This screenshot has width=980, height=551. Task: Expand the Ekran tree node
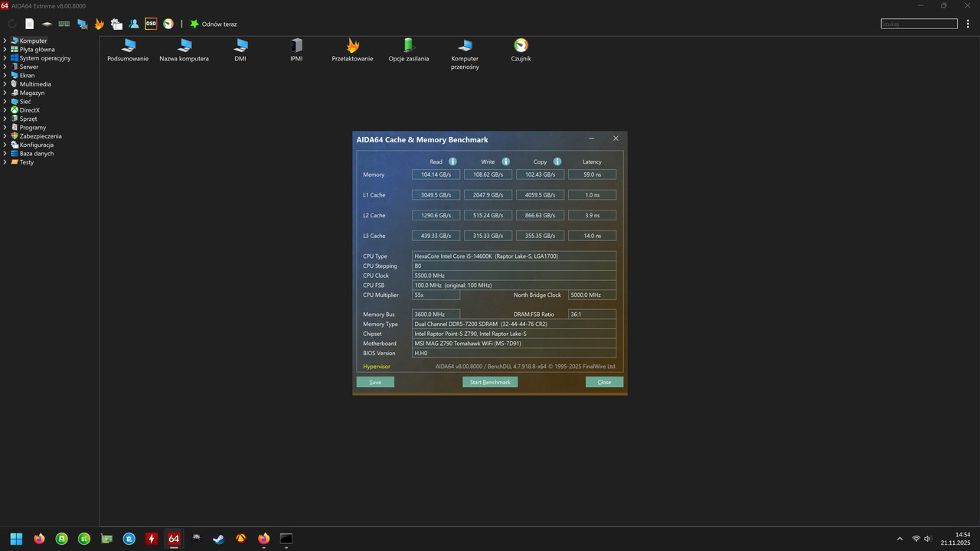click(x=5, y=75)
